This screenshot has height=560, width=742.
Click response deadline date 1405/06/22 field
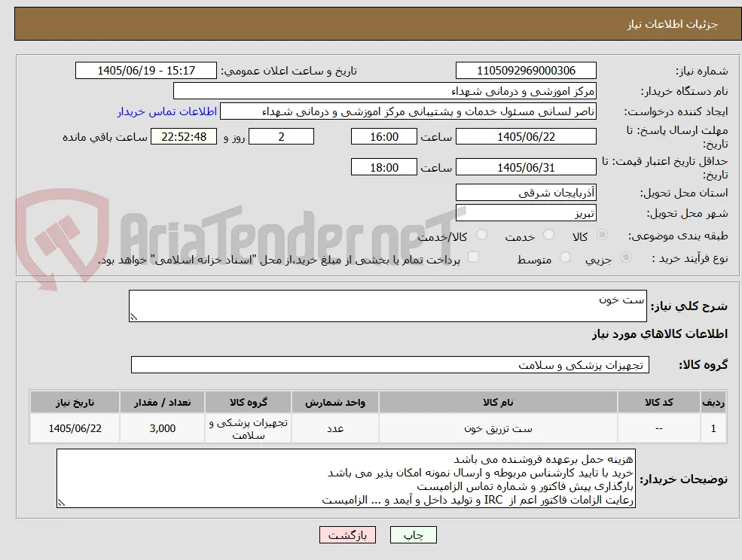(526, 137)
